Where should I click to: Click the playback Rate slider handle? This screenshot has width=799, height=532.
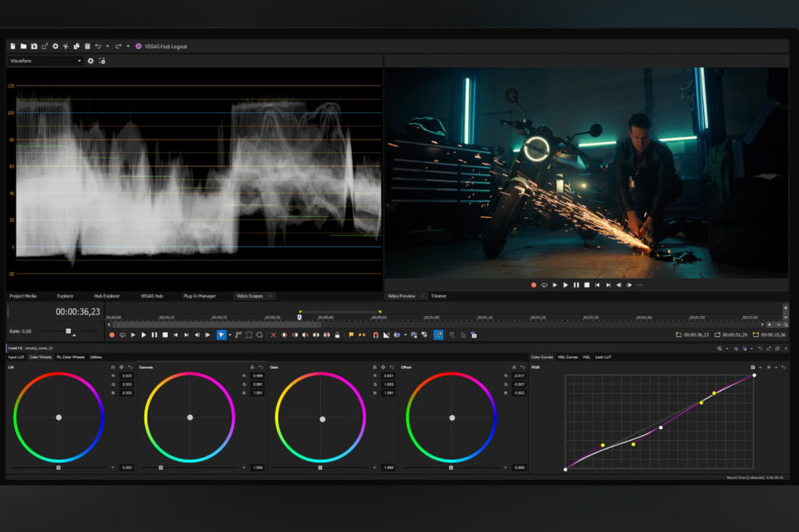pos(69,332)
